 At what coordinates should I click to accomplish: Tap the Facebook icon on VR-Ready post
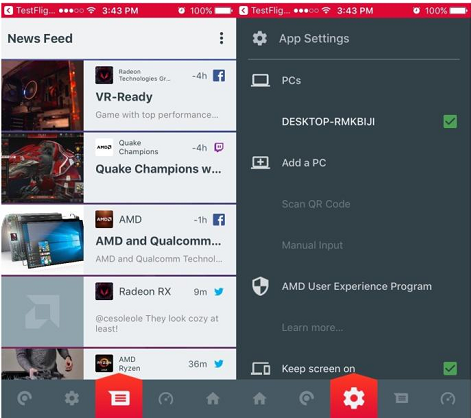219,76
